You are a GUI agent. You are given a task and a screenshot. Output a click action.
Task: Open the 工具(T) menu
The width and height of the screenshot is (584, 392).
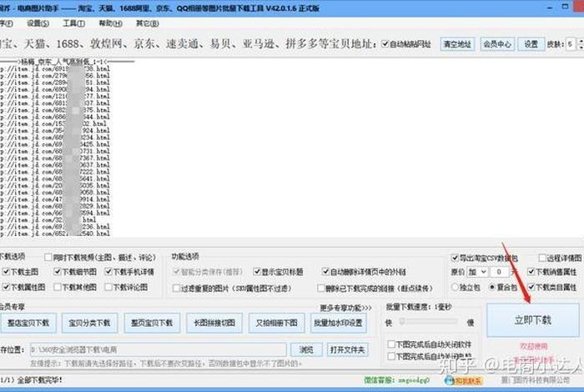(73, 23)
